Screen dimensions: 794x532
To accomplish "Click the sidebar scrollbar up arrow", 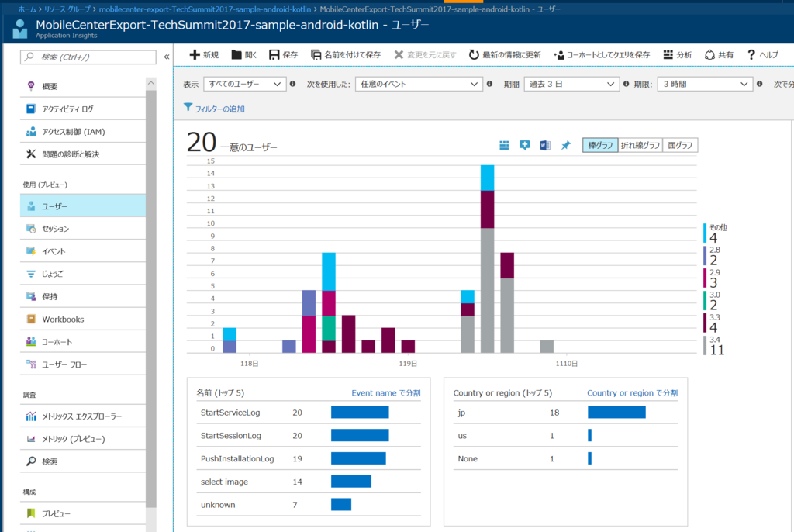I will (151, 82).
